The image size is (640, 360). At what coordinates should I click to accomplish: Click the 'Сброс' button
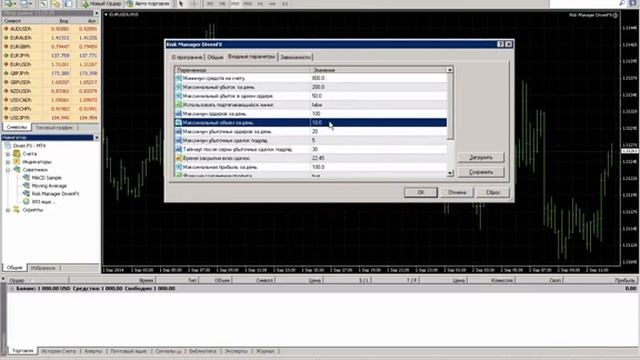point(493,192)
